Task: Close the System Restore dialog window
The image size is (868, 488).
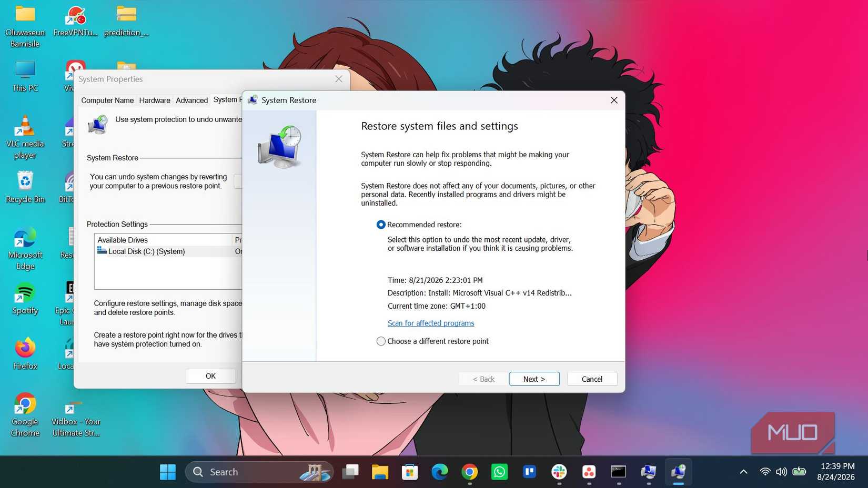Action: pos(613,100)
